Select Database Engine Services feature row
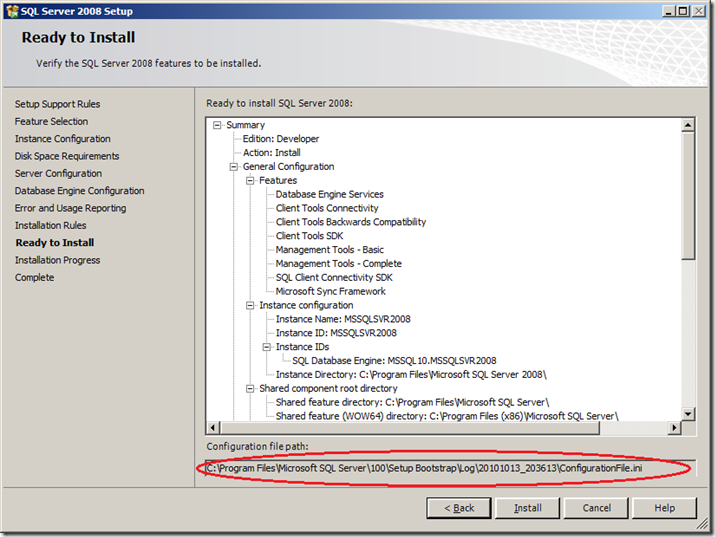Viewport: 715px width, 537px height. click(330, 194)
